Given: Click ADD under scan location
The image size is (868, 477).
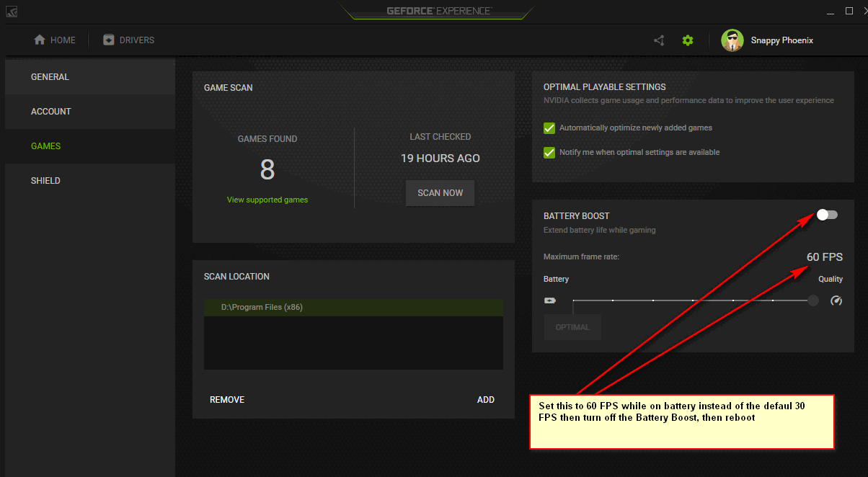Looking at the screenshot, I should tap(486, 400).
